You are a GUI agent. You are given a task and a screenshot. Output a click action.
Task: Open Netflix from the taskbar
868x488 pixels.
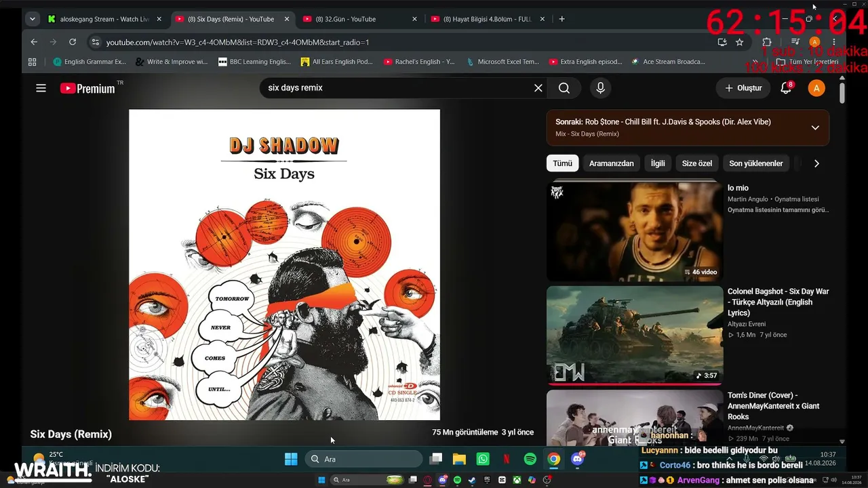507,460
